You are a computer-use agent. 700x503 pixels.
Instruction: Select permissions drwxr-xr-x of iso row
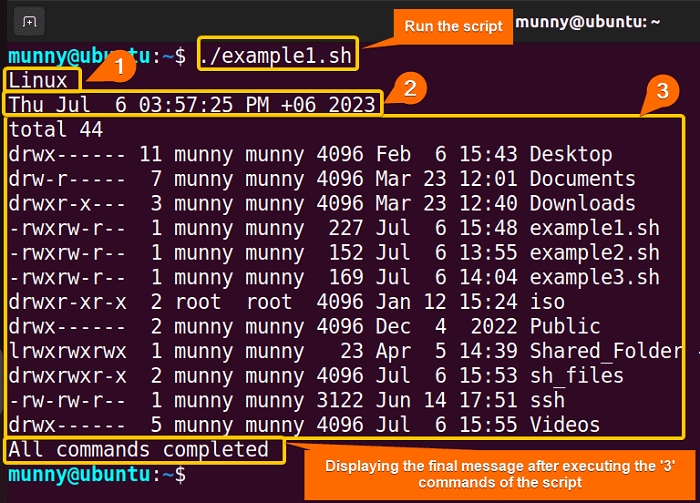tap(67, 302)
